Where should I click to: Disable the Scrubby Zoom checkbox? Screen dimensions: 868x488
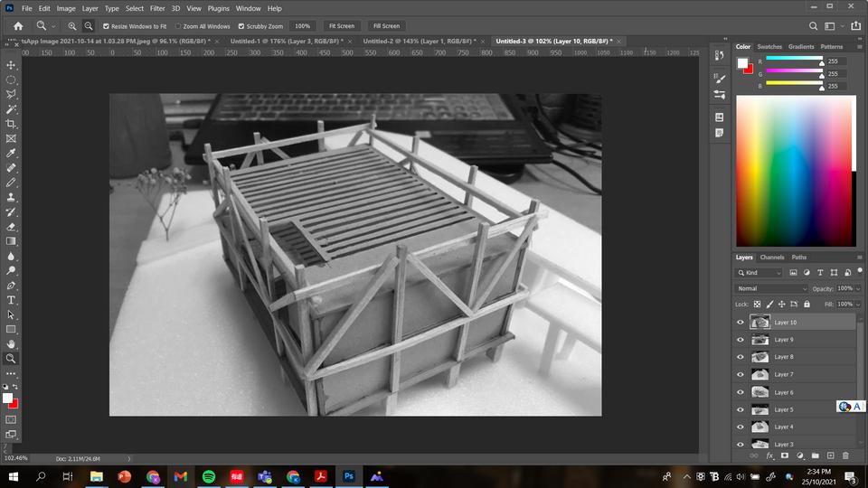click(241, 26)
